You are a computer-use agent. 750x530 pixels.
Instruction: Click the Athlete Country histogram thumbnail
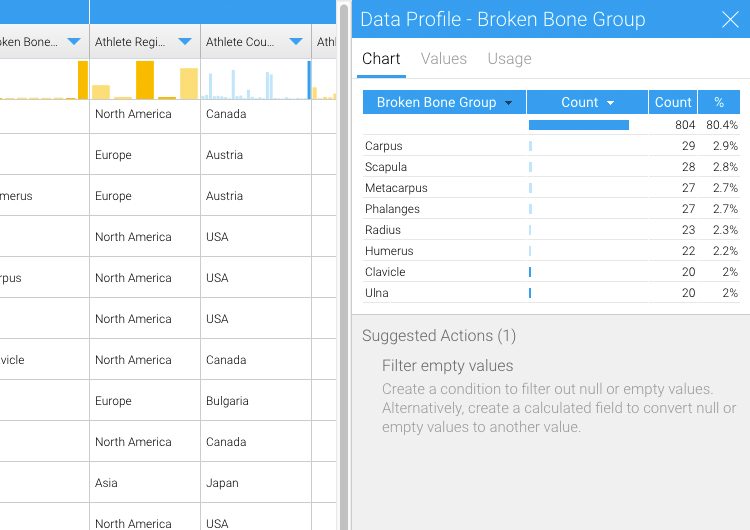tap(256, 79)
